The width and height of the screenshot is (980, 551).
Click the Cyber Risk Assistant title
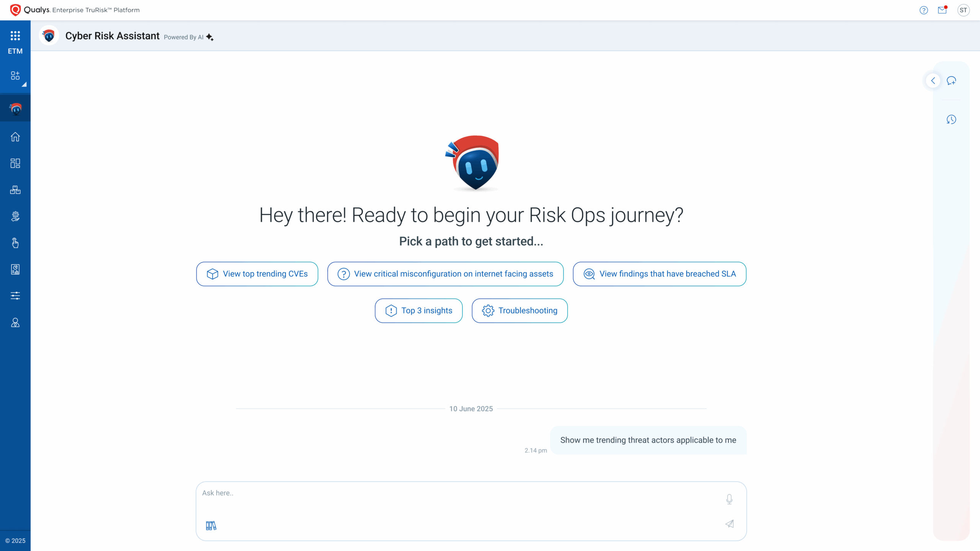pyautogui.click(x=112, y=36)
